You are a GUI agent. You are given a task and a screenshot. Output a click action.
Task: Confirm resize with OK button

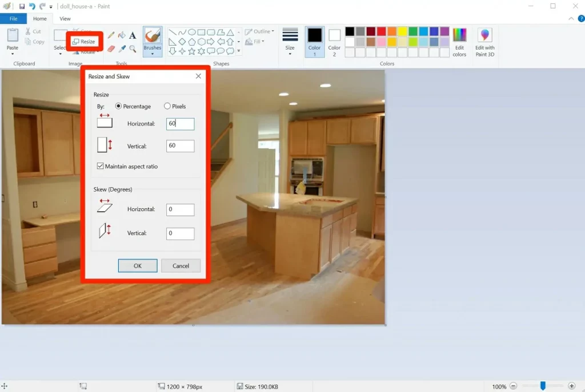point(138,266)
